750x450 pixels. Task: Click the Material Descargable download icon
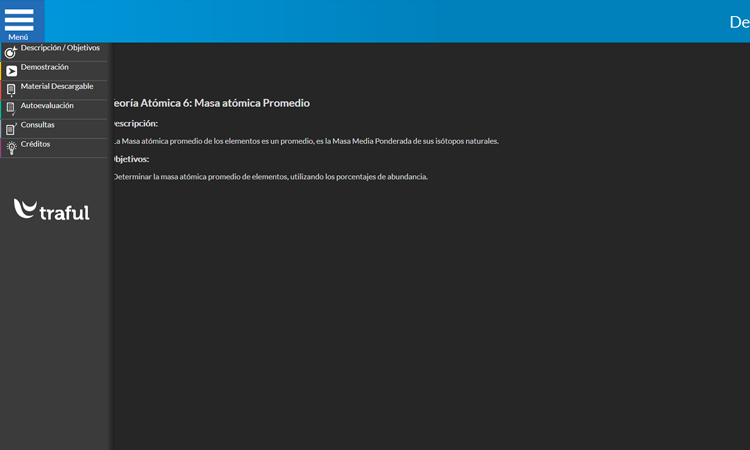coord(11,90)
